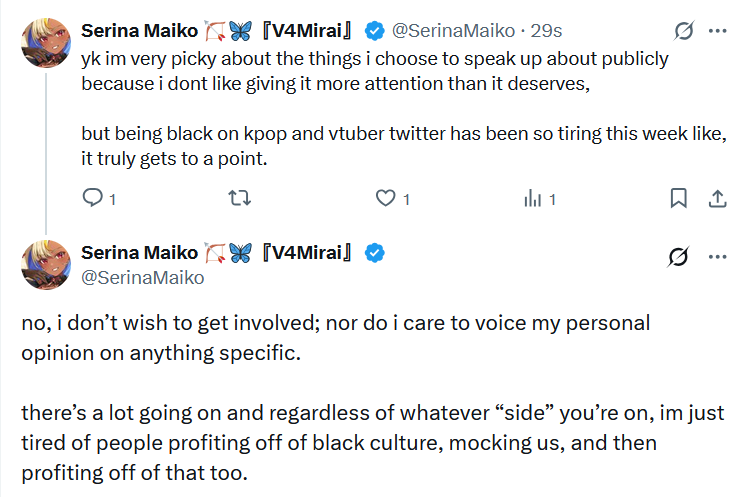Reply to the first tweet
This screenshot has height=497, width=747.
[93, 198]
